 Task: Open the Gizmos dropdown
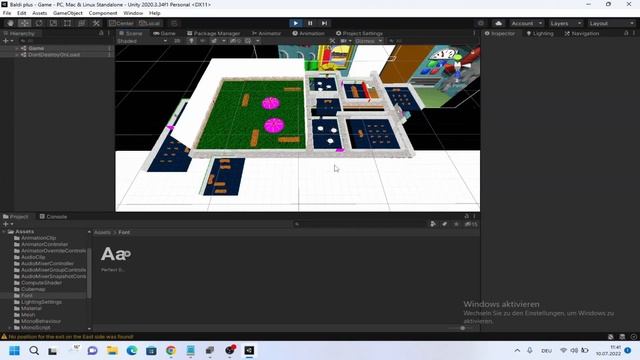(x=369, y=41)
